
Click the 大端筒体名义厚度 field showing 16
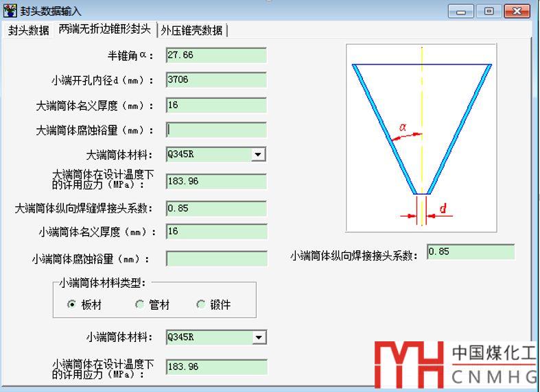[x=216, y=106]
